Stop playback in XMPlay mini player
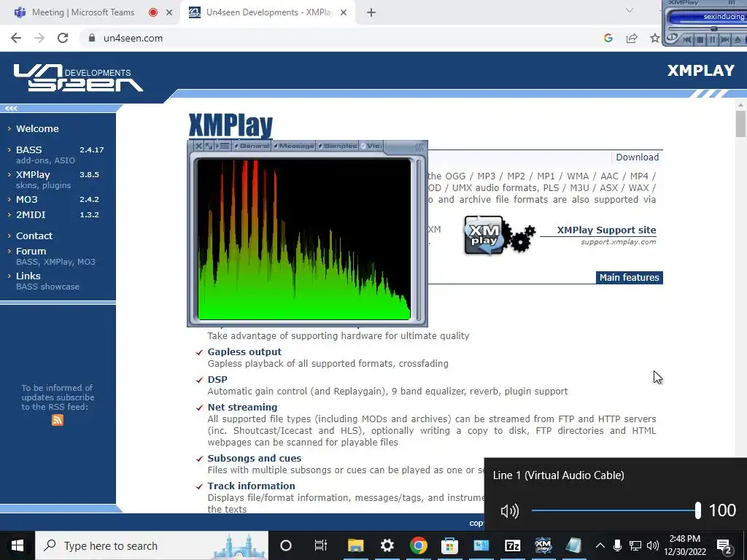Image resolution: width=747 pixels, height=560 pixels. click(x=700, y=39)
